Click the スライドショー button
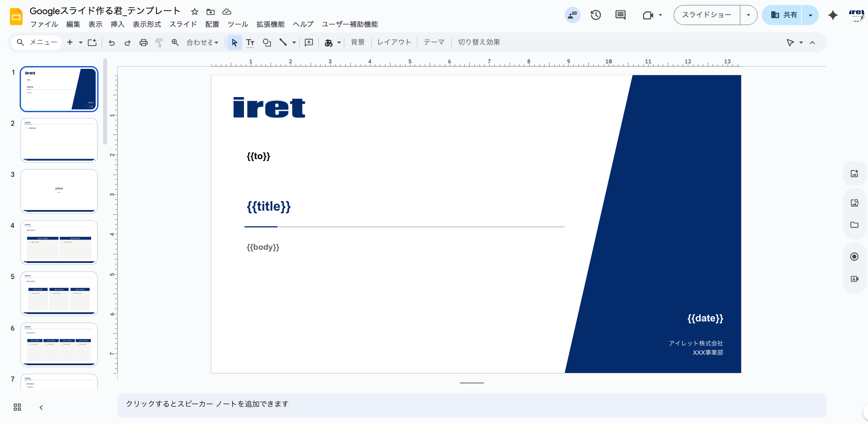Screen dimensions: 868x424 707,15
